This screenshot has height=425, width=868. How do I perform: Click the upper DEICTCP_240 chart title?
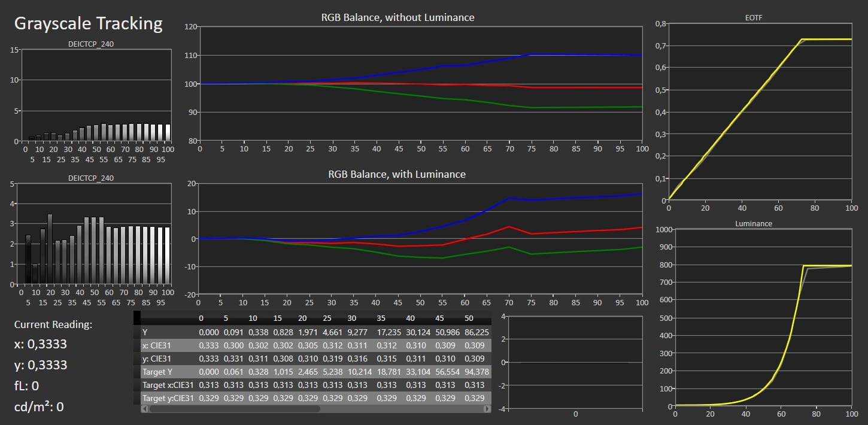coord(91,44)
